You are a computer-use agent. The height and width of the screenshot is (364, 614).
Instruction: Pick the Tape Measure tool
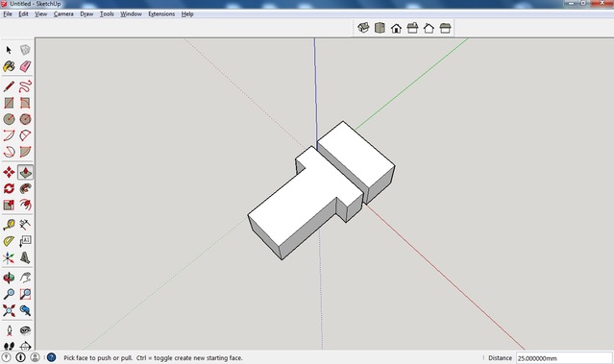point(9,225)
